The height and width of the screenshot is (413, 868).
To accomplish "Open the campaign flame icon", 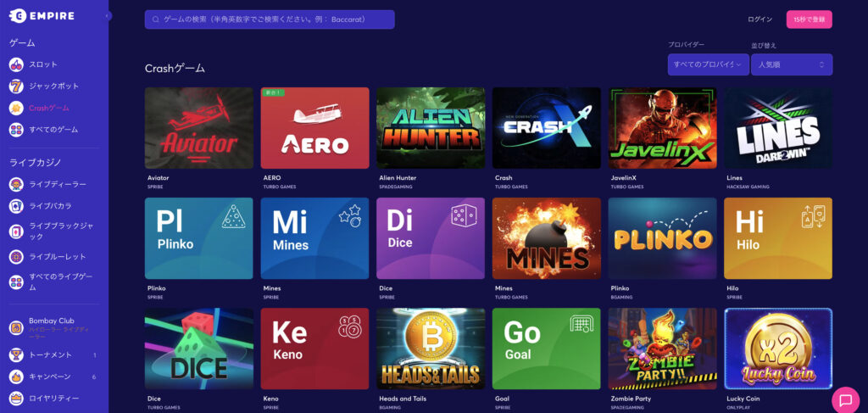I will pos(16,377).
